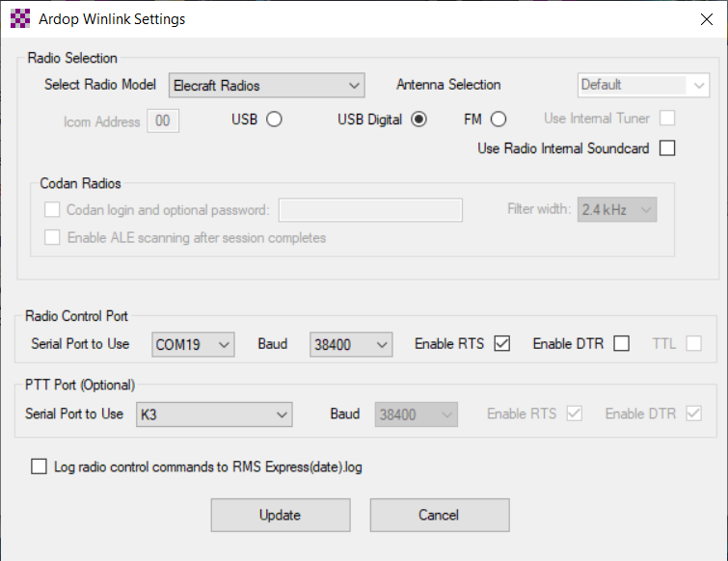Enable logging radio control commands checkbox

[x=39, y=467]
